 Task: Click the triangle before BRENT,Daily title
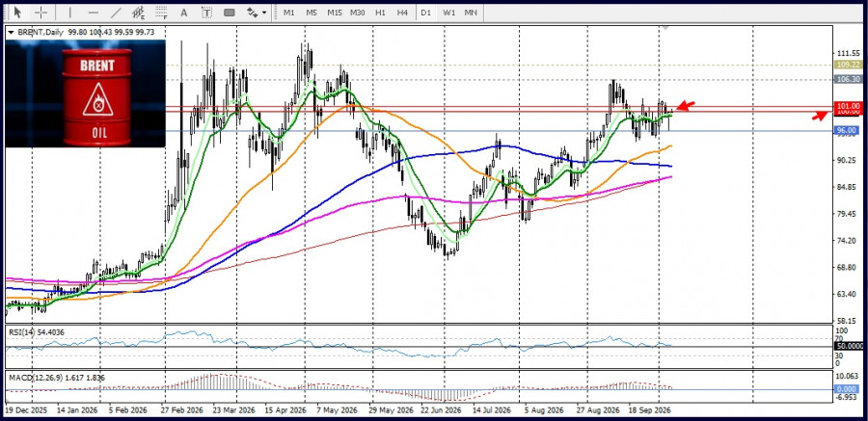11,32
